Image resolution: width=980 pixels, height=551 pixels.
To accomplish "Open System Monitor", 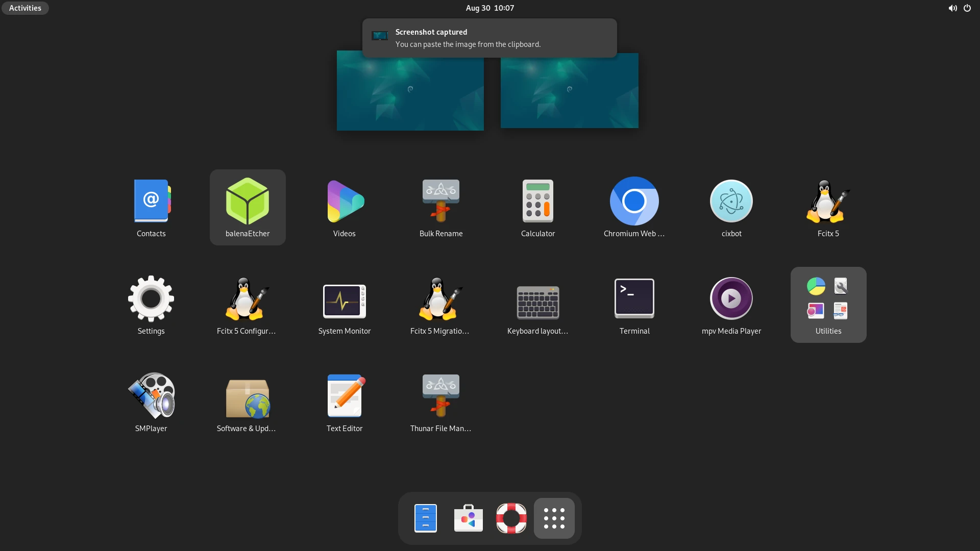I will (x=345, y=305).
